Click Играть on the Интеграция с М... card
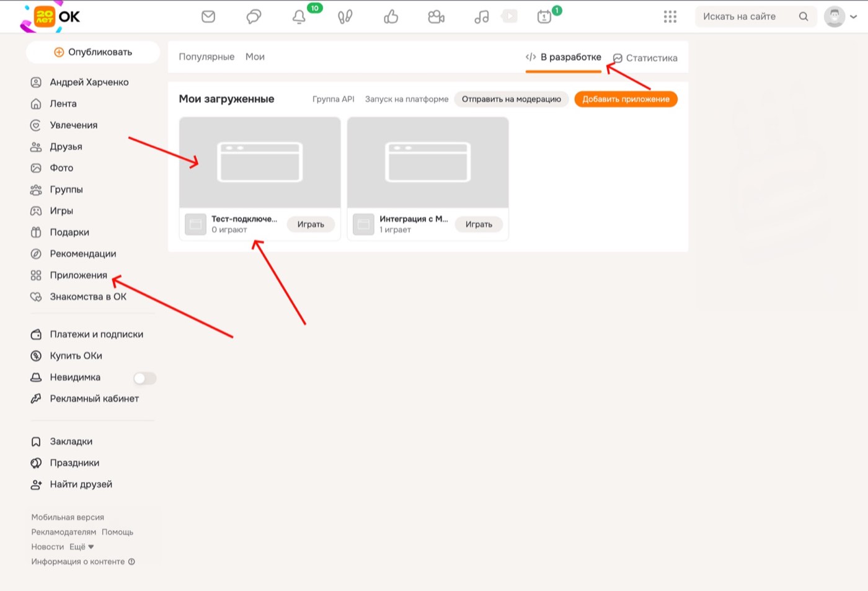Viewport: 868px width, 591px height. pyautogui.click(x=479, y=224)
